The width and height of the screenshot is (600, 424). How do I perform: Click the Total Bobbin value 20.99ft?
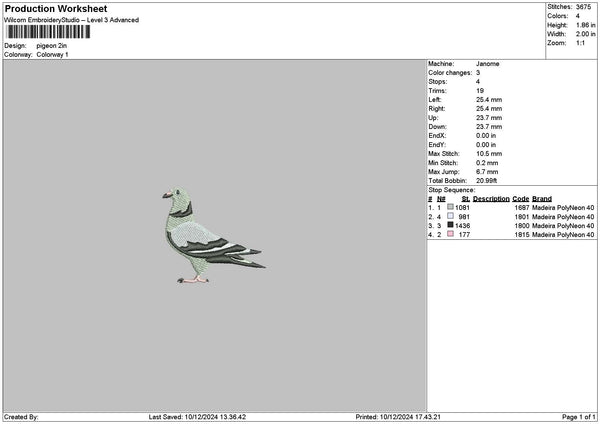coord(486,181)
